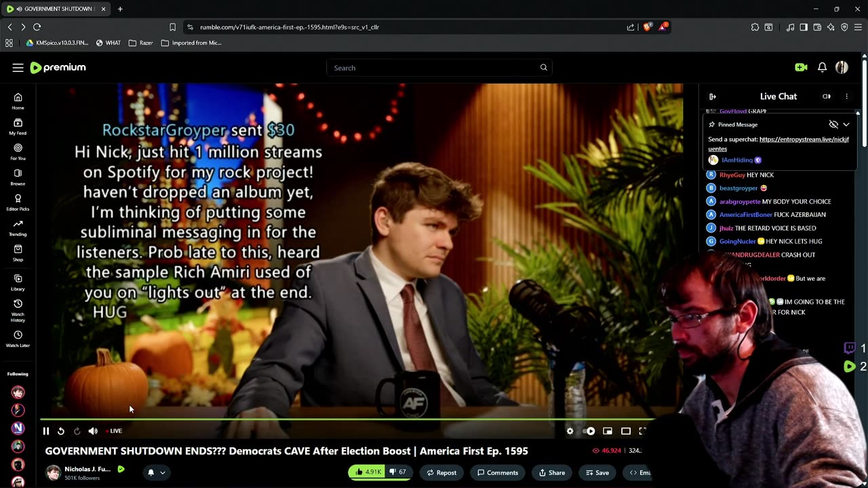868x488 pixels.
Task: Open Trending in sidebar
Action: 18,228
